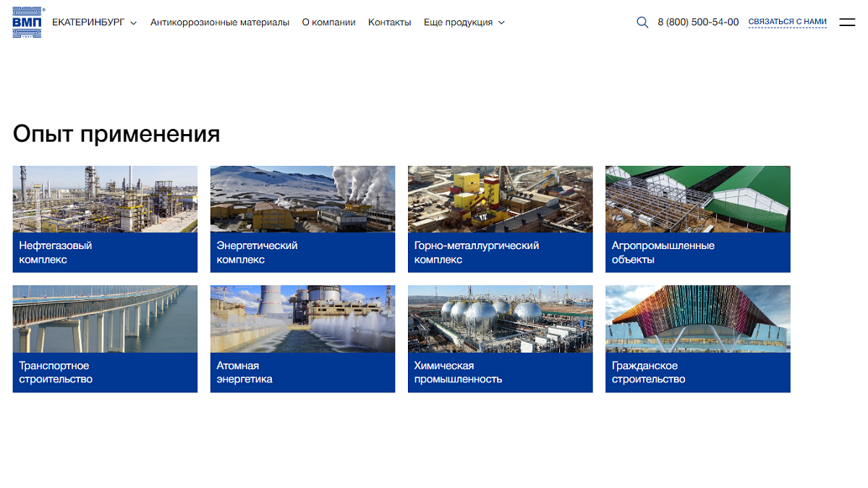This screenshot has width=868, height=488.
Task: Open Атомная энергетика photo thumbnail
Action: pyautogui.click(x=302, y=319)
